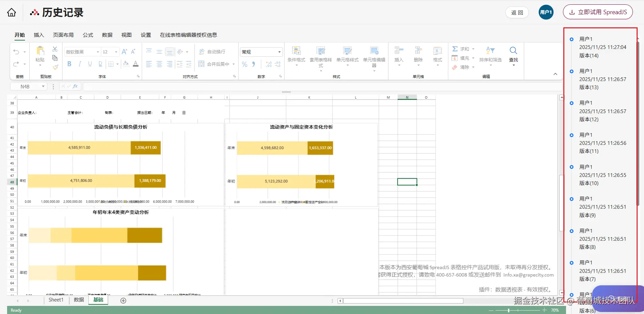This screenshot has height=314, width=644.
Task: Increase font size
Action: click(124, 52)
